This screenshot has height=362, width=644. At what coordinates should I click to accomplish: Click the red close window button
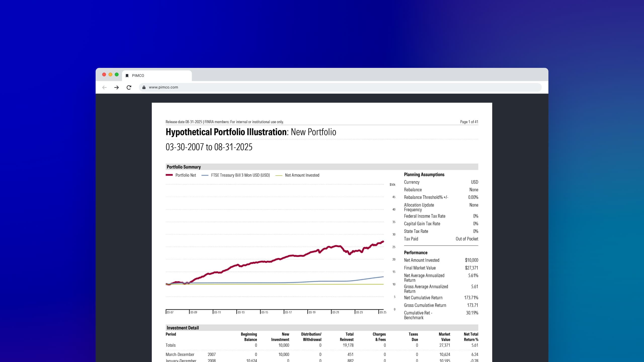[x=104, y=75]
